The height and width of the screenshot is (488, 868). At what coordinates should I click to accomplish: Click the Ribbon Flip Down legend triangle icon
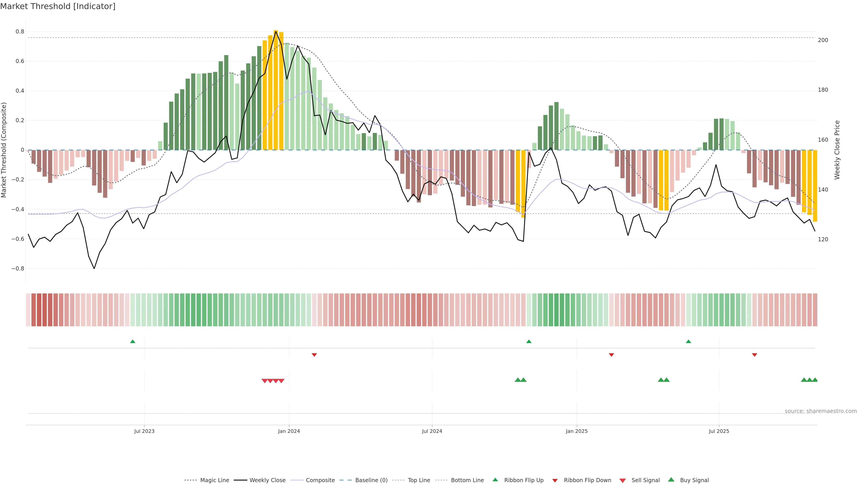click(x=555, y=481)
